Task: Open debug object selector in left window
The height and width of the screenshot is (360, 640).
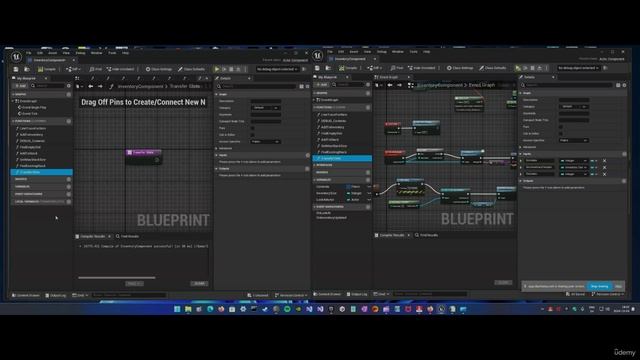Action: pos(278,69)
